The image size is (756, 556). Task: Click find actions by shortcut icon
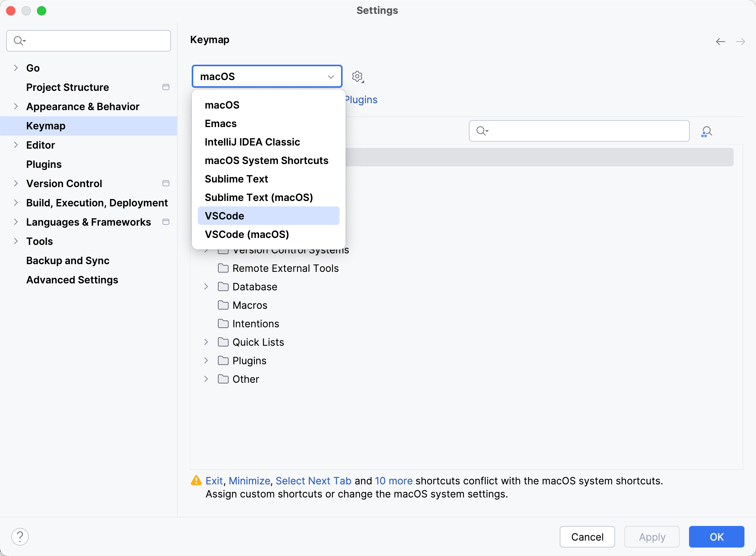(x=707, y=131)
